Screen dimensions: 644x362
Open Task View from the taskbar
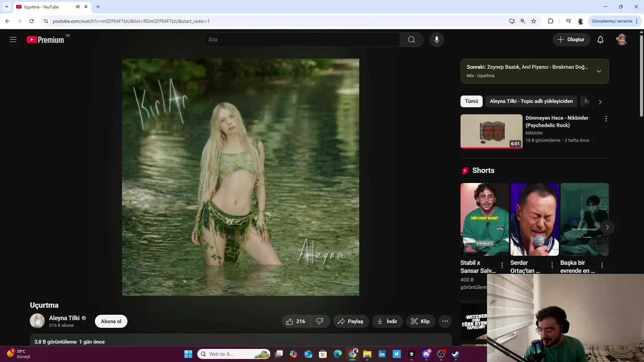(x=279, y=354)
